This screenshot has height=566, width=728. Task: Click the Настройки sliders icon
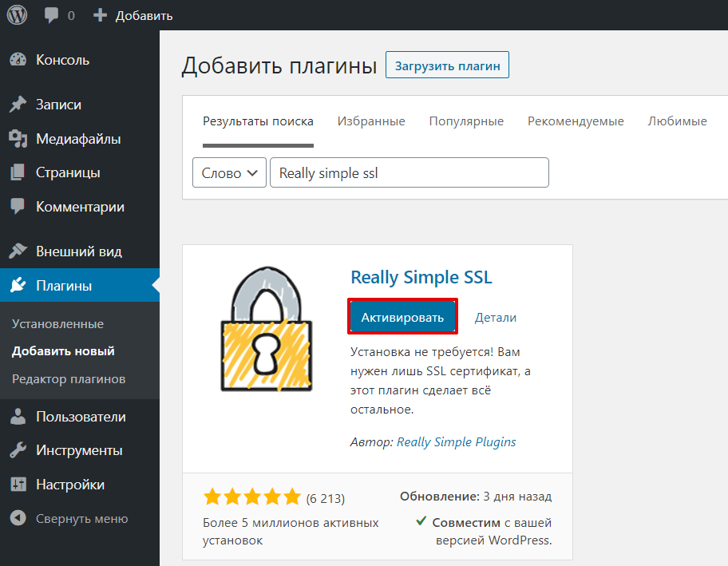click(18, 485)
